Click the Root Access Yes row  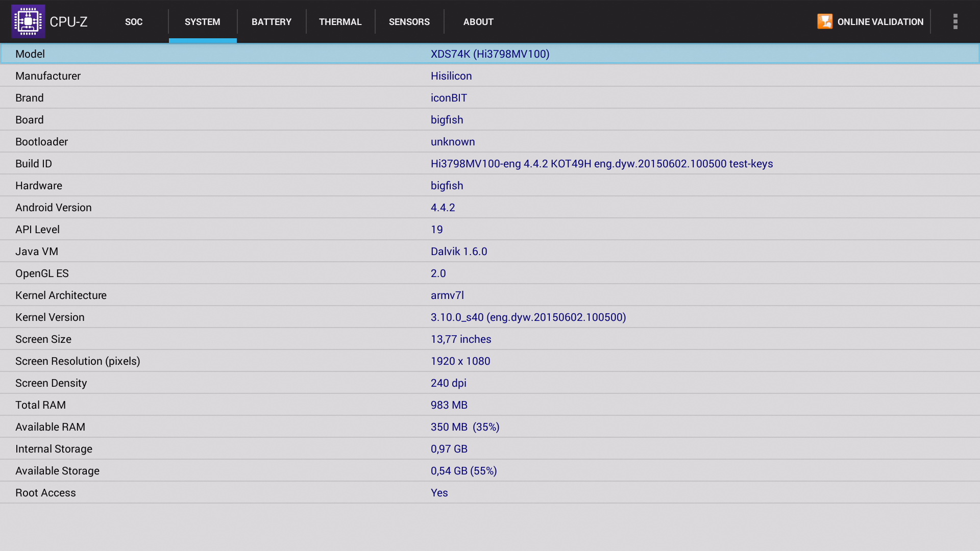490,493
